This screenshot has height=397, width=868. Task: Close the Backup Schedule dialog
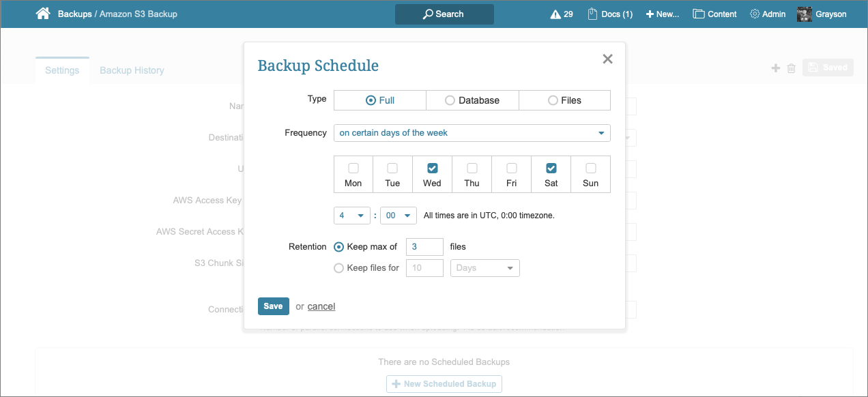[x=607, y=59]
